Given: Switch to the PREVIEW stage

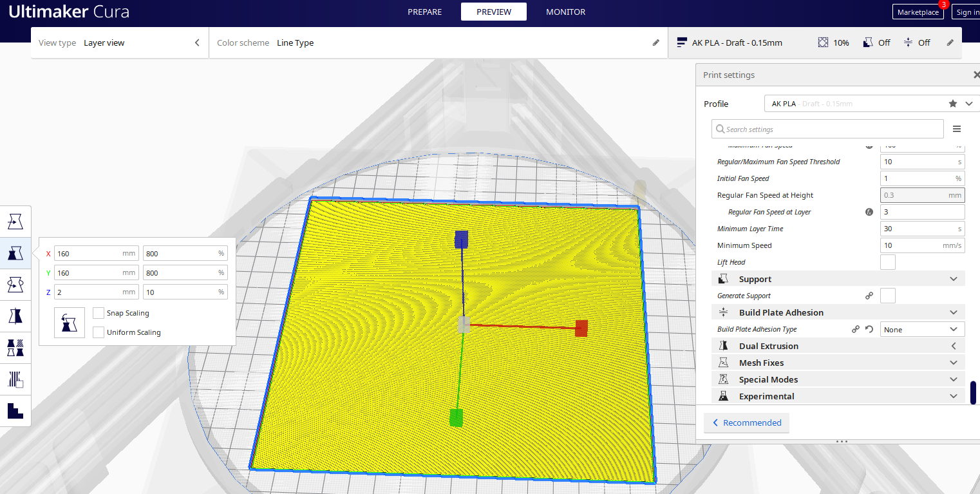Looking at the screenshot, I should (494, 12).
